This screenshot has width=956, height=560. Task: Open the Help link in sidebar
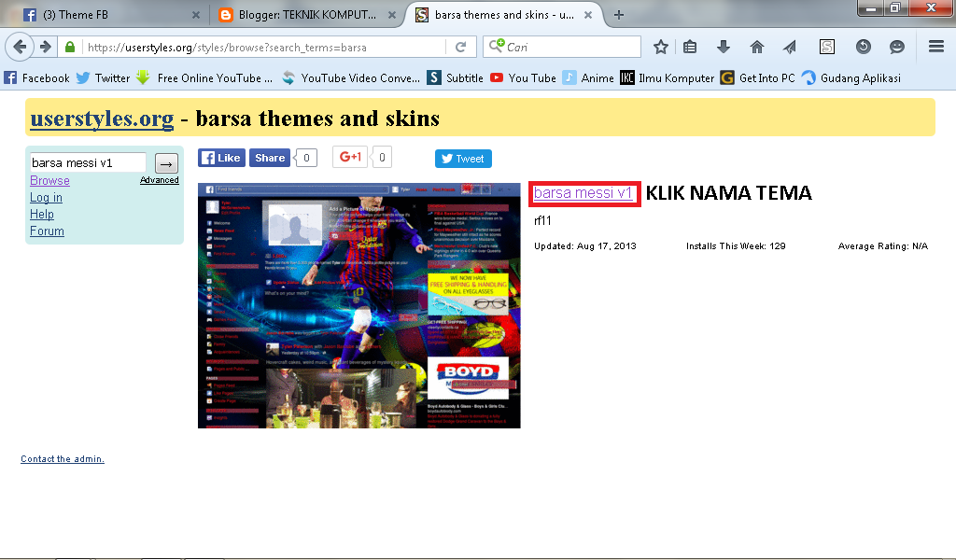click(42, 214)
